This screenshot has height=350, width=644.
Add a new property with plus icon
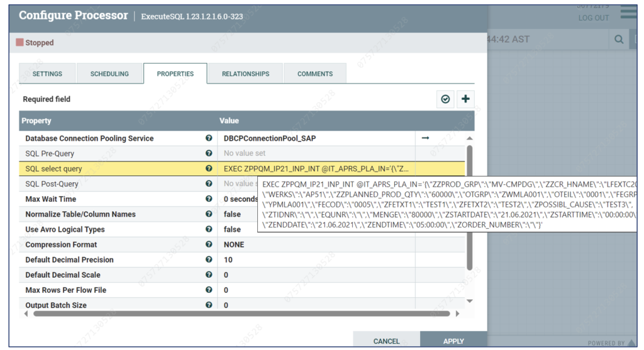[465, 99]
